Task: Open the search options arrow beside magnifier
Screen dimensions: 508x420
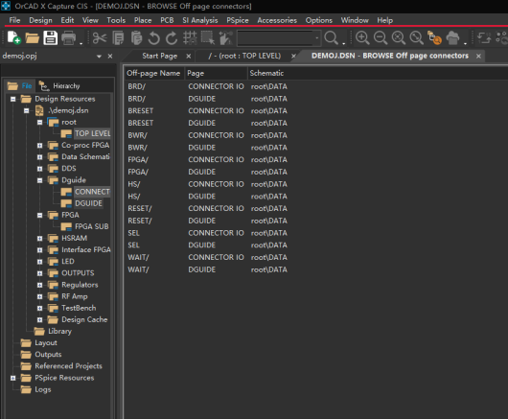Action: point(343,43)
